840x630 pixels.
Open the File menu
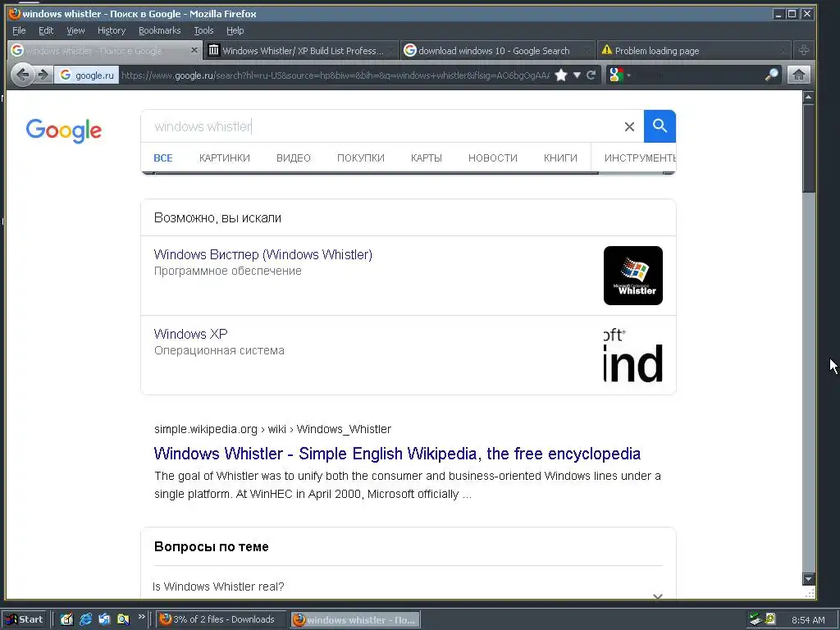[19, 30]
